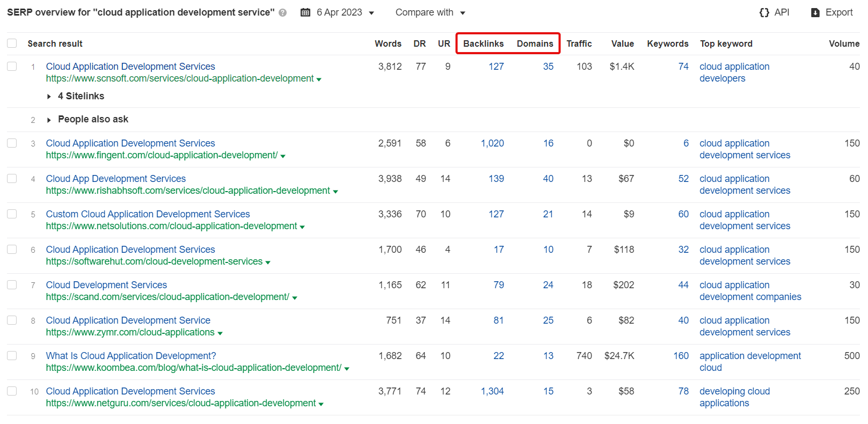Viewport: 868px width, 424px height.
Task: Click domains count 40 for rishabhsoft.com
Action: tap(548, 179)
